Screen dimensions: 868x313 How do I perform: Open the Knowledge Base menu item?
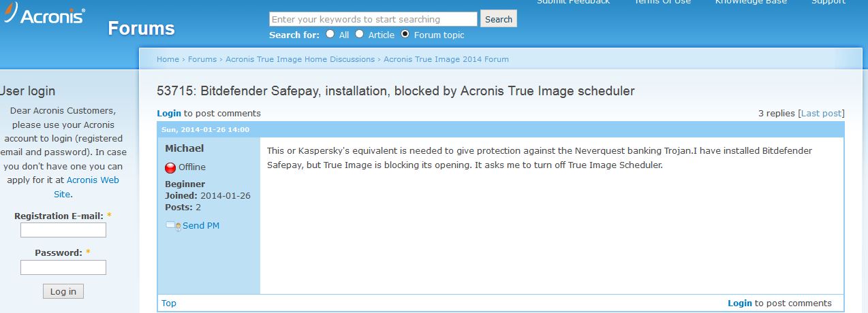click(x=751, y=2)
